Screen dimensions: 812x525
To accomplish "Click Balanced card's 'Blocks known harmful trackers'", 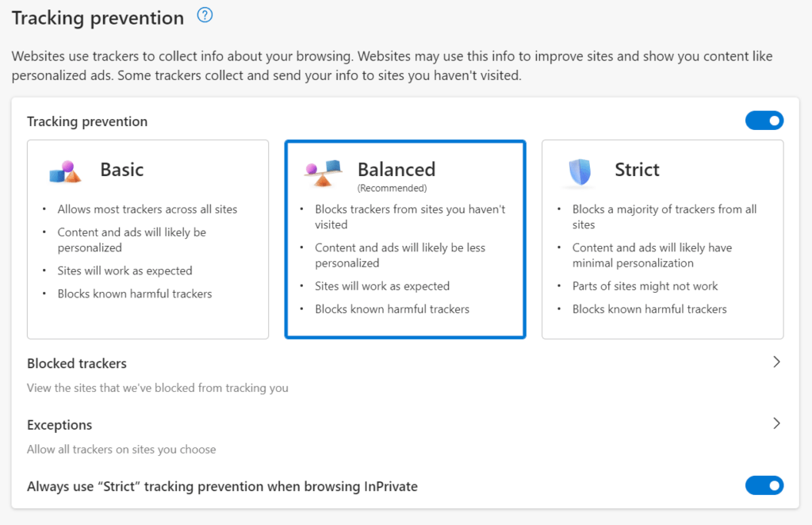I will [x=392, y=309].
